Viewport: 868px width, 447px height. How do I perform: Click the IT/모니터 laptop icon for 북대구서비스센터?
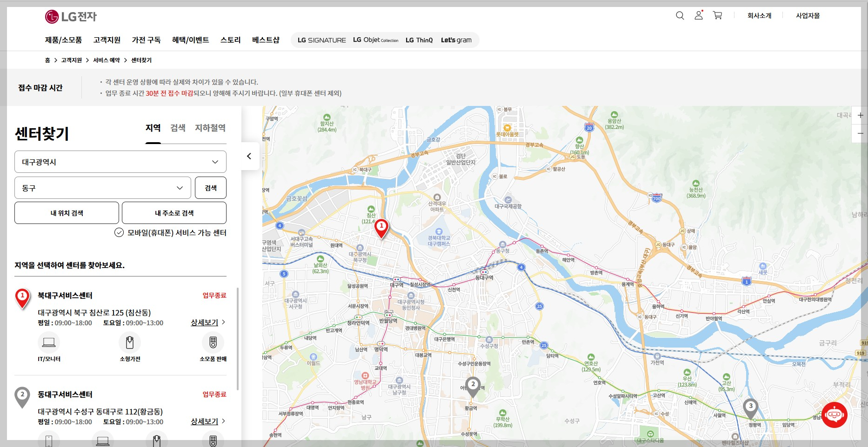pyautogui.click(x=49, y=342)
